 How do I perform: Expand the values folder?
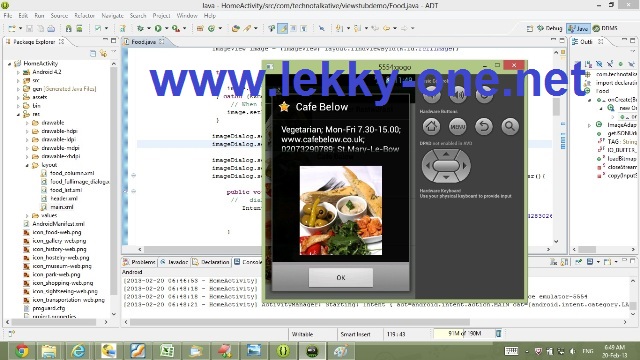click(27, 216)
